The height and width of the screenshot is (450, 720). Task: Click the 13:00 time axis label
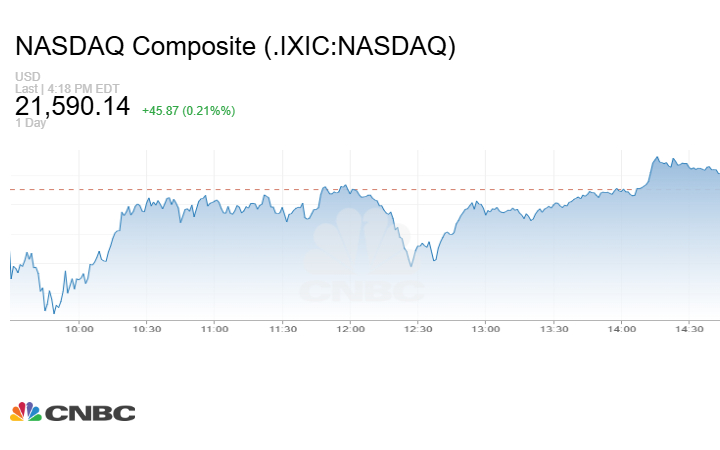(486, 329)
